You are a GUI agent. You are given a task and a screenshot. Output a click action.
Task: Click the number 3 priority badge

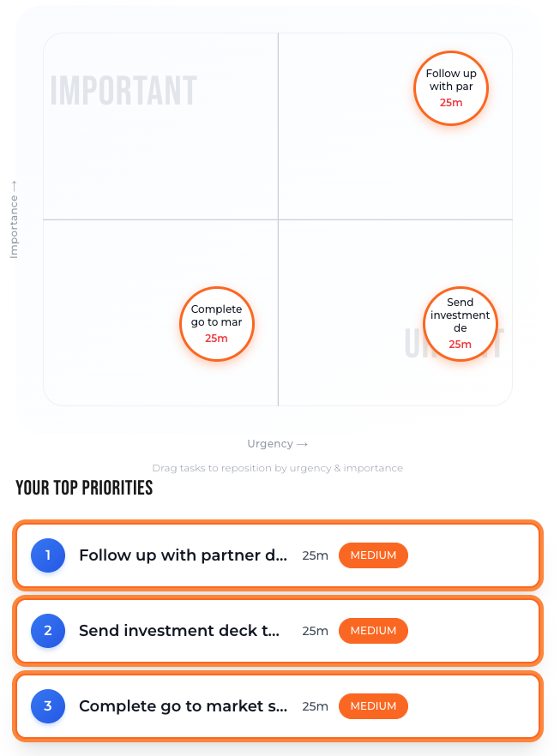[x=48, y=706]
